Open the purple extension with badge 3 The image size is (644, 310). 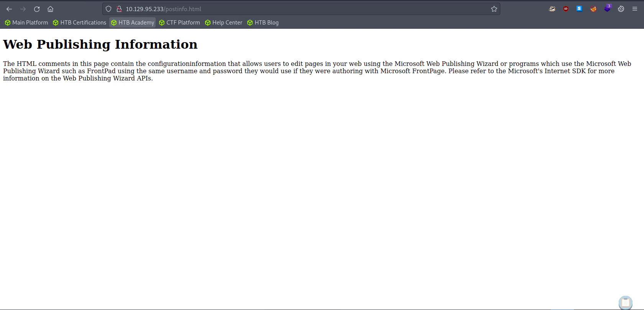tap(608, 8)
